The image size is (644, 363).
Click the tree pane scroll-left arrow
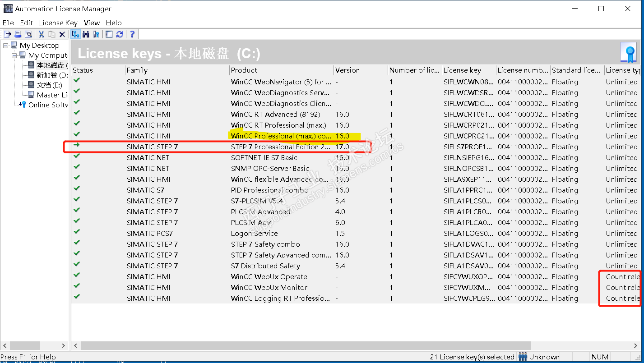tap(5, 345)
